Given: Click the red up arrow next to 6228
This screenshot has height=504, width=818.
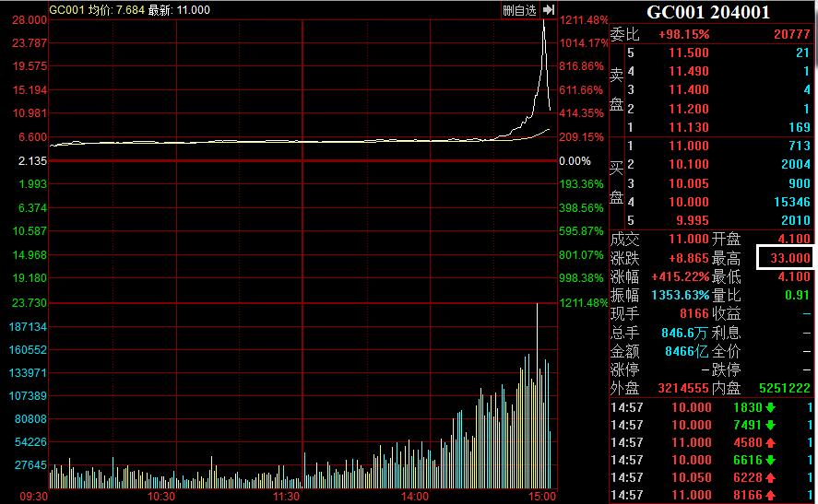Looking at the screenshot, I should (769, 477).
